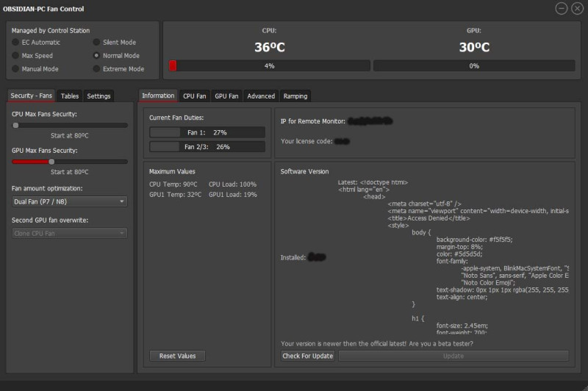This screenshot has width=588, height=391.
Task: Click the Access Denied title line
Action: pos(429,218)
